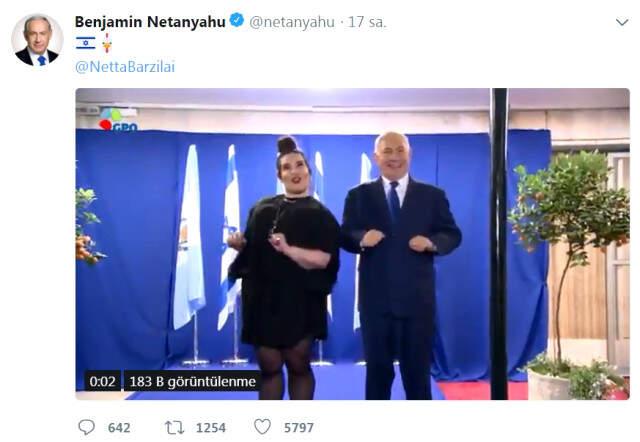Click the 5797 likes count
The image size is (640, 442).
click(299, 428)
